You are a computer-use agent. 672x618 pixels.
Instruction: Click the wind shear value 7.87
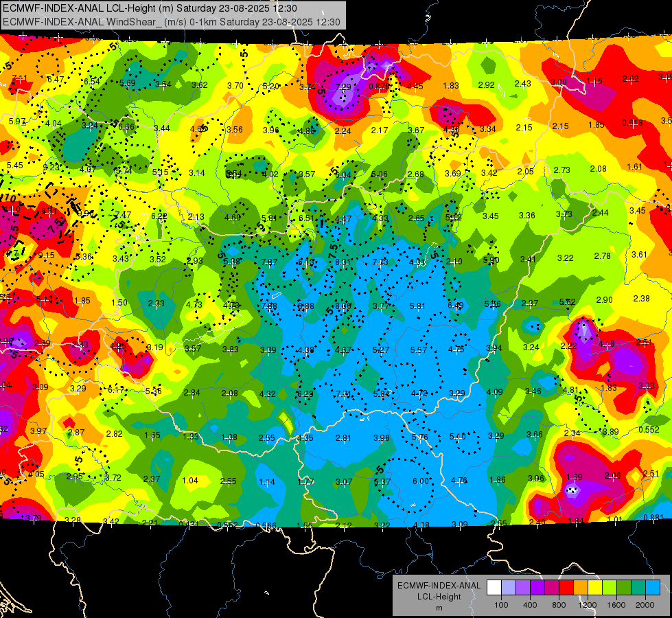(x=269, y=262)
